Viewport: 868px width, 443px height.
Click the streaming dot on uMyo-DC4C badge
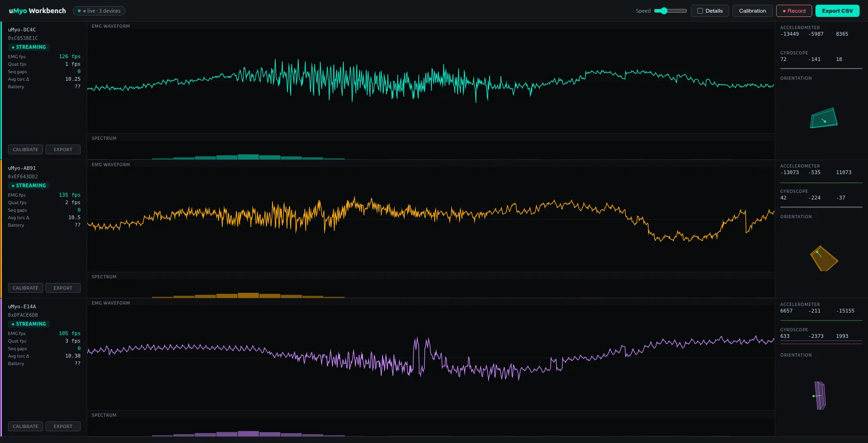pos(14,47)
